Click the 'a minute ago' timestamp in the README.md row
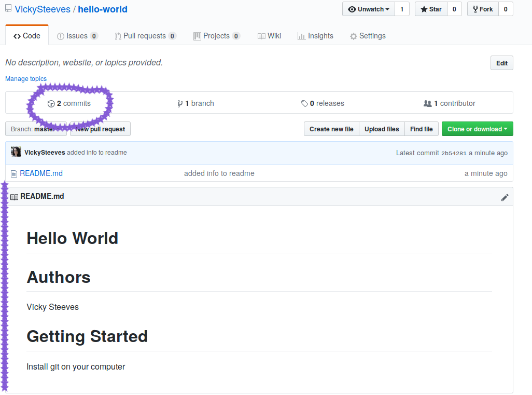The width and height of the screenshot is (532, 395). (486, 173)
